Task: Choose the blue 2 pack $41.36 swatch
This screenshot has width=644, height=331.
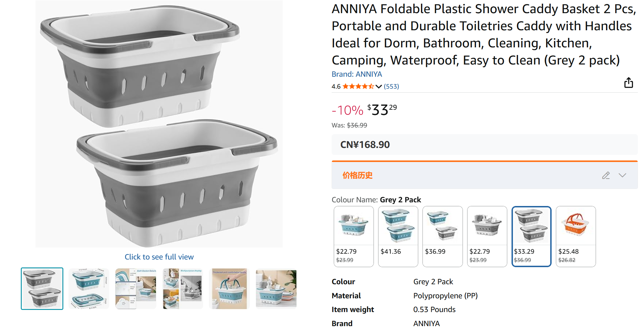Action: [398, 236]
